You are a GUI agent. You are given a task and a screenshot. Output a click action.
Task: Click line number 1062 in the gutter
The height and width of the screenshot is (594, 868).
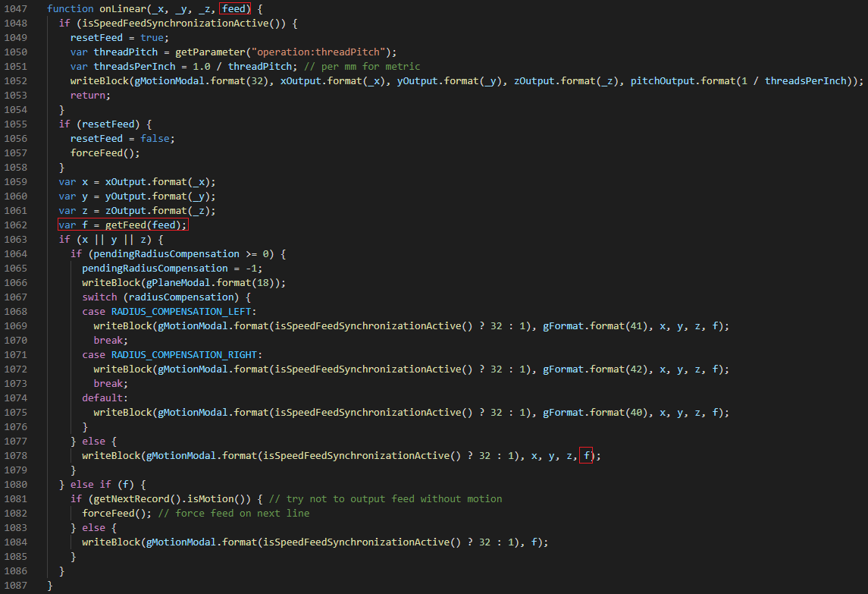[15, 225]
